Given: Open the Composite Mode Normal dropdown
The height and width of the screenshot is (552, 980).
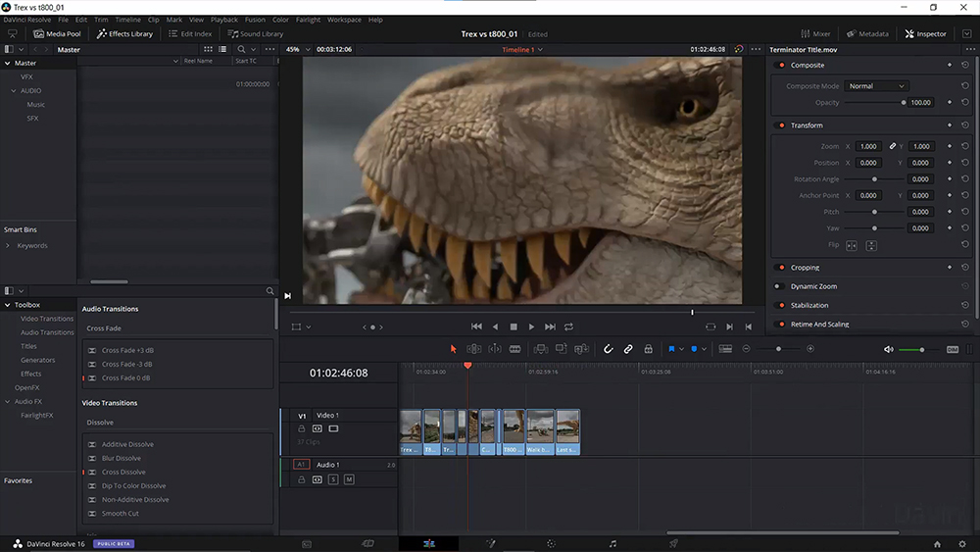Looking at the screenshot, I should [x=876, y=85].
